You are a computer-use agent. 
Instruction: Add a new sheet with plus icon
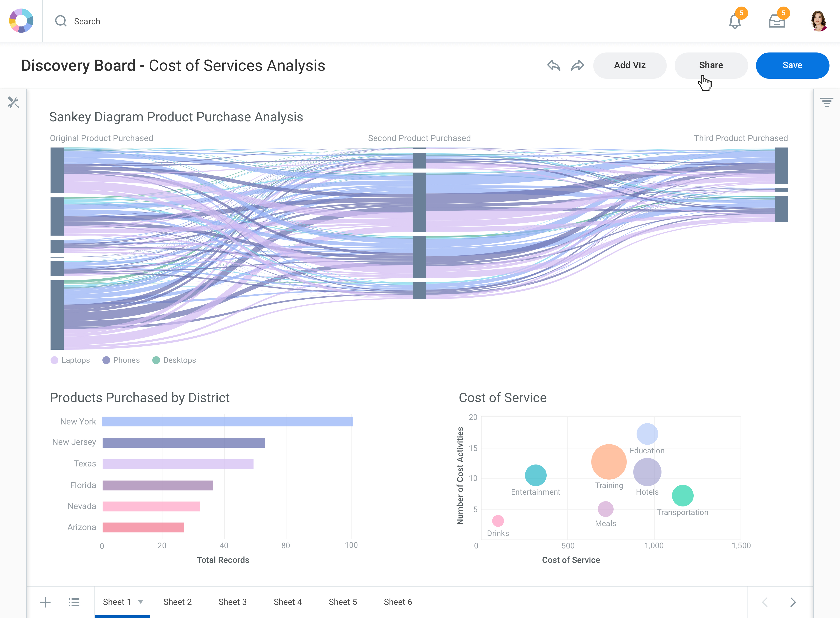pyautogui.click(x=45, y=602)
